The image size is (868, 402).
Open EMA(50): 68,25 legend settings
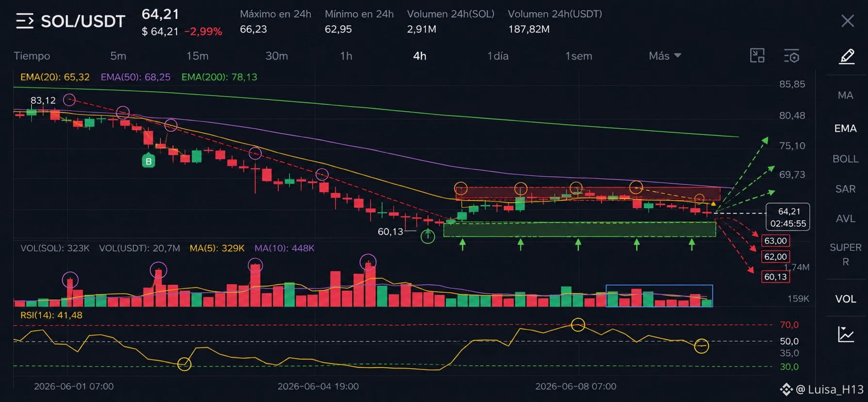[135, 77]
